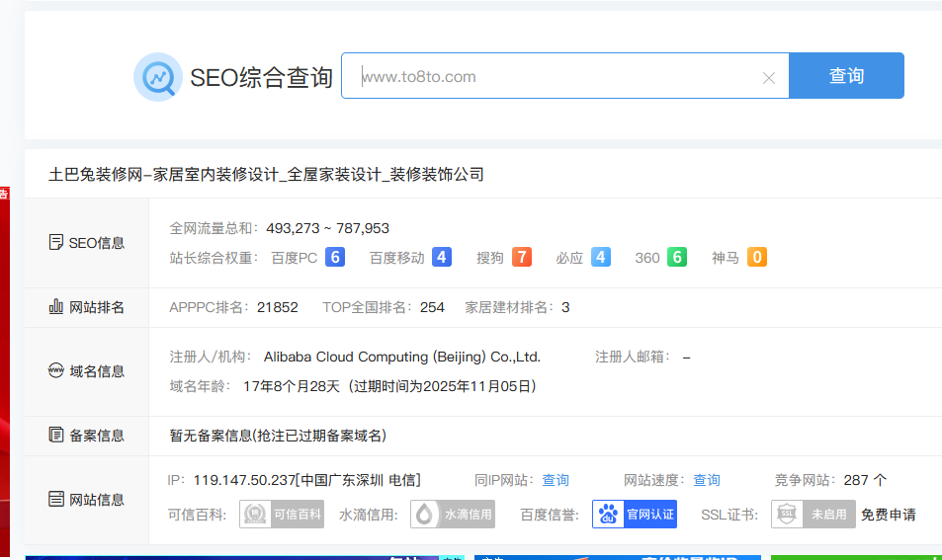Click the site title 土巴兔装修网 heading
Viewport: 942px width, 560px height.
pos(266,175)
